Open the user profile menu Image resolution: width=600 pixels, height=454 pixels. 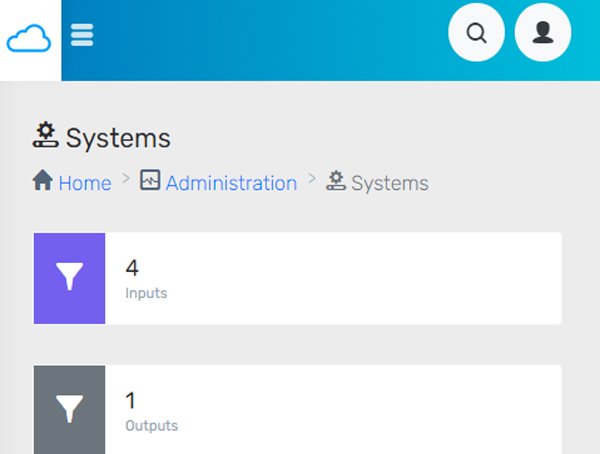click(x=542, y=33)
